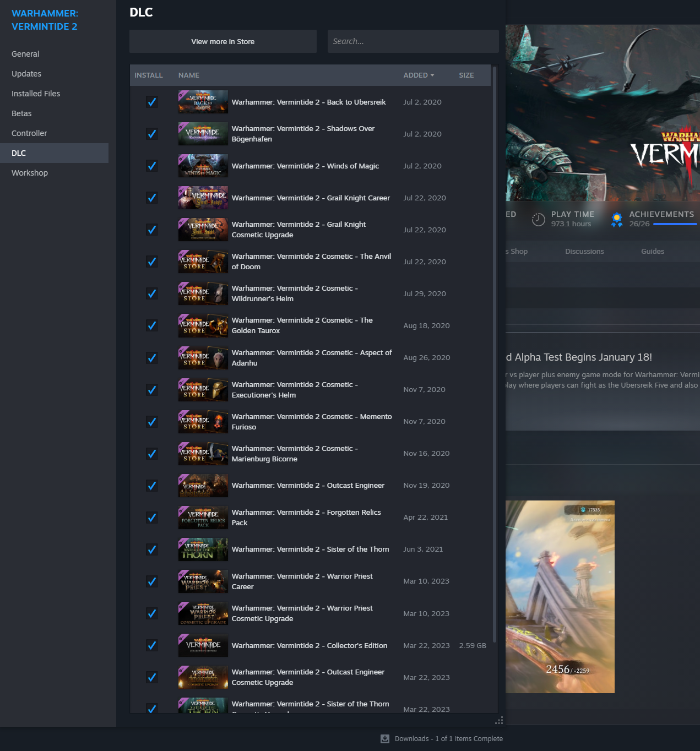Sort by the Name column header
The image size is (700, 751).
pyautogui.click(x=189, y=75)
